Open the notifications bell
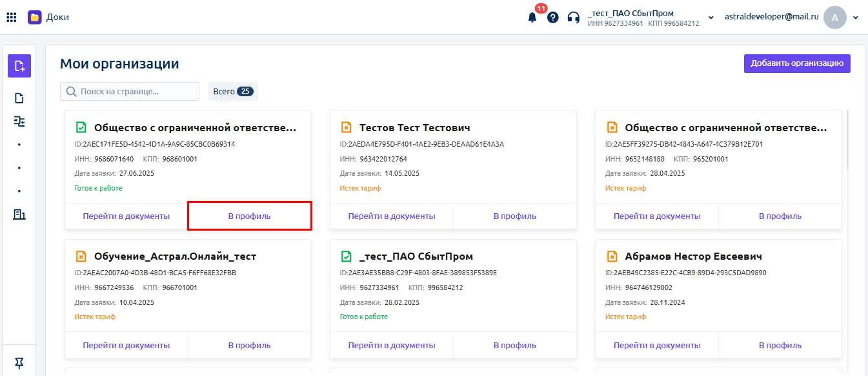Image resolution: width=868 pixels, height=376 pixels. [x=532, y=17]
